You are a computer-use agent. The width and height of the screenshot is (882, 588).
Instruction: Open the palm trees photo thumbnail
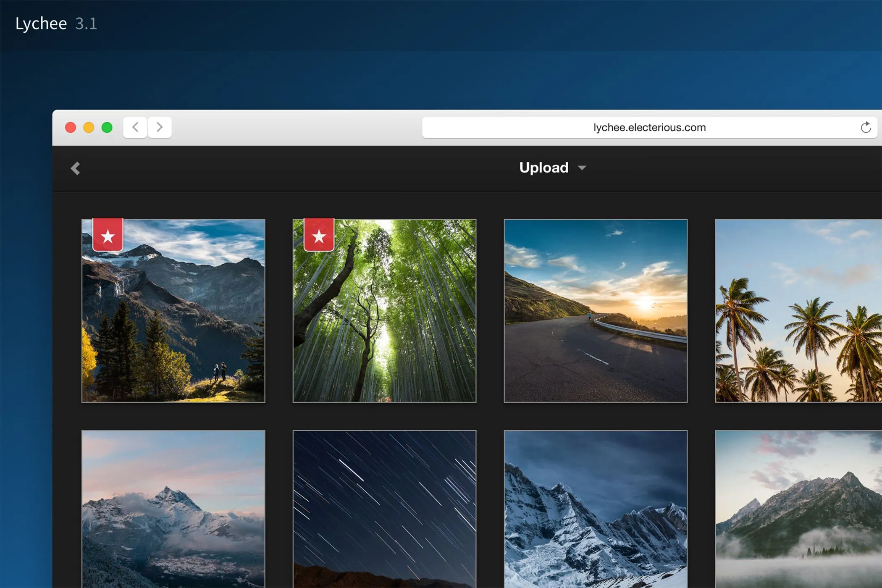point(798,311)
